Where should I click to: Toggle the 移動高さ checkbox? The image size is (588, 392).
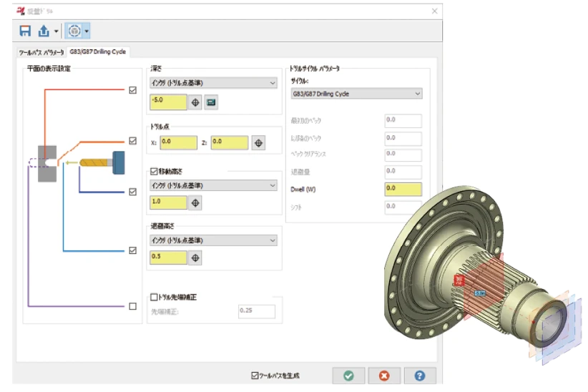coord(154,172)
